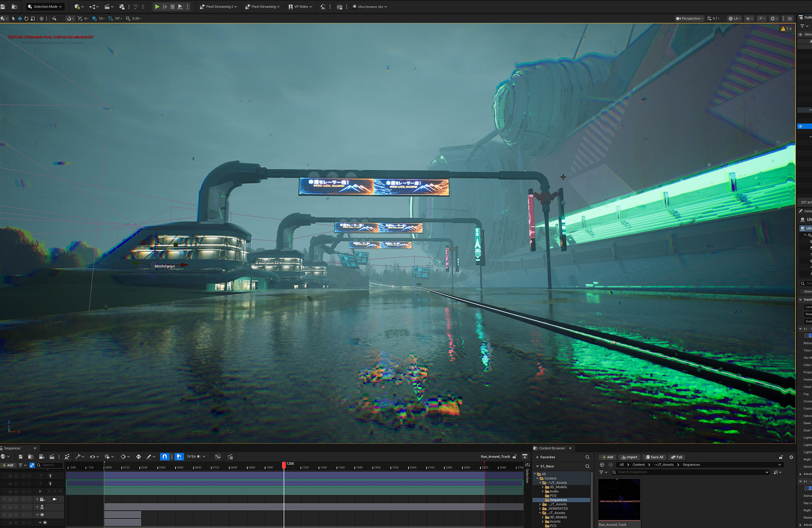
Task: Switch to the Sequencer tab
Action: (x=12, y=448)
